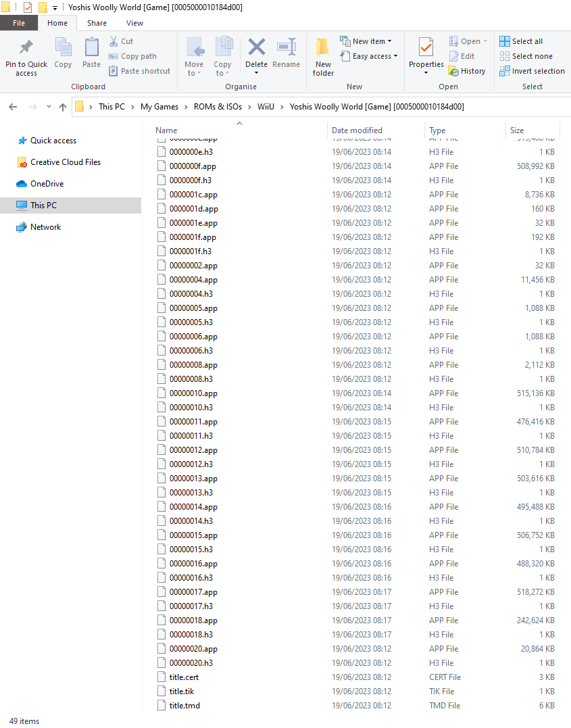Expand chevron after My Games in address bar
This screenshot has height=728, width=571.
186,107
